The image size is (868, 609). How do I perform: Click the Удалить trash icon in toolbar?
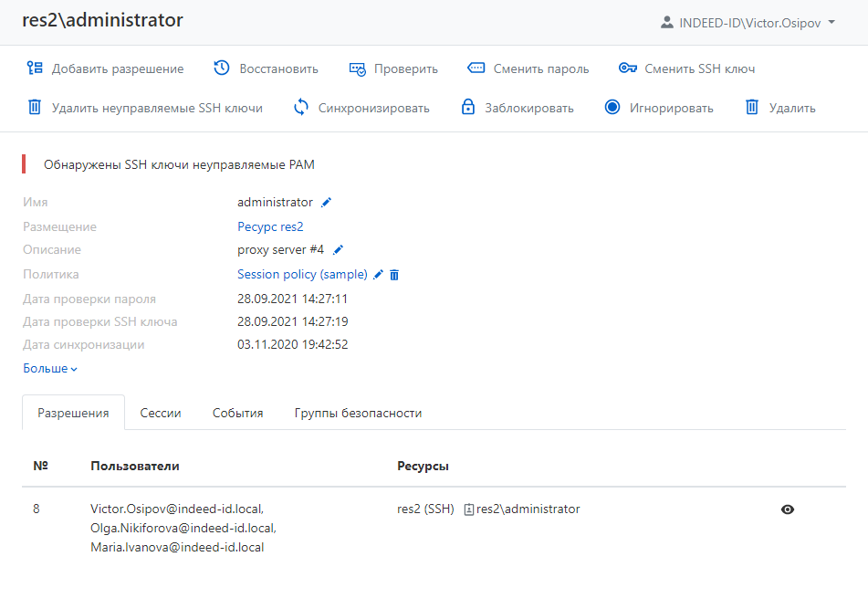[x=752, y=108]
